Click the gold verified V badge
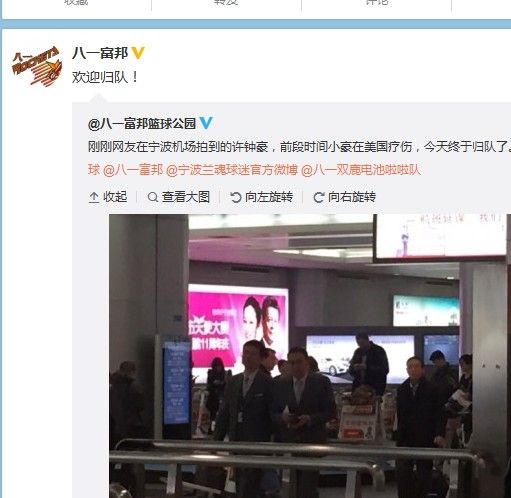This screenshot has height=498, width=511. tap(138, 53)
